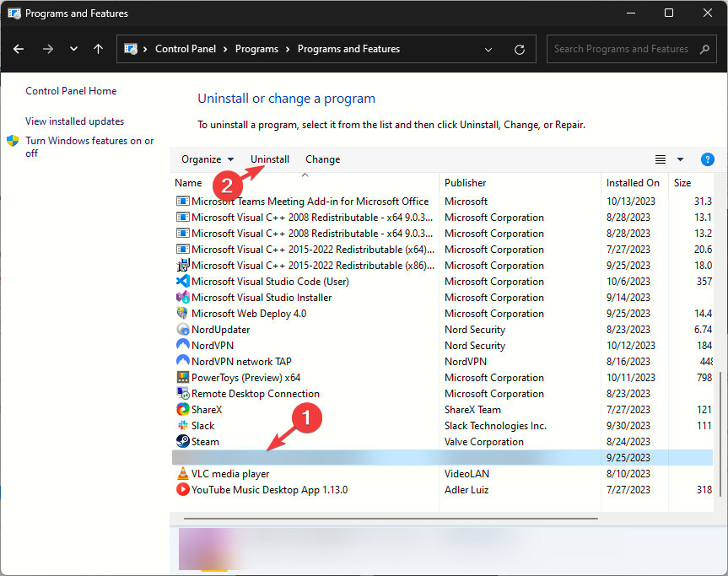Image resolution: width=728 pixels, height=576 pixels.
Task: Click the NordVPN network TAP icon
Action: [x=183, y=361]
